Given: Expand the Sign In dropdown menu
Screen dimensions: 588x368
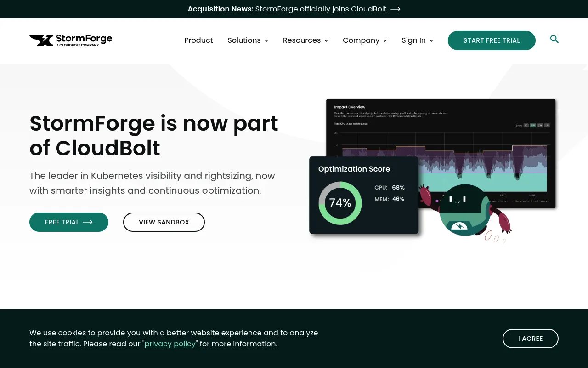Looking at the screenshot, I should click(417, 40).
